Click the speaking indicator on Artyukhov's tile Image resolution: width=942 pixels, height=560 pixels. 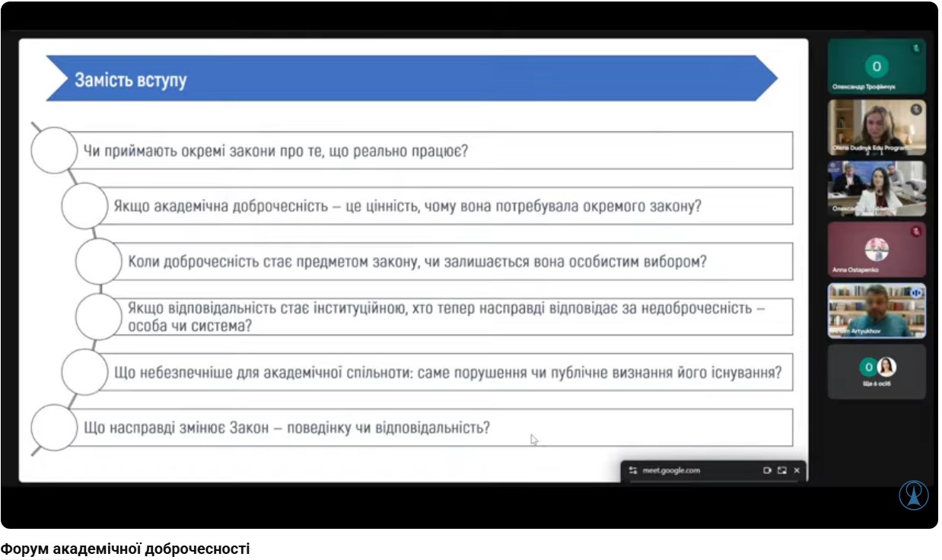(x=916, y=293)
